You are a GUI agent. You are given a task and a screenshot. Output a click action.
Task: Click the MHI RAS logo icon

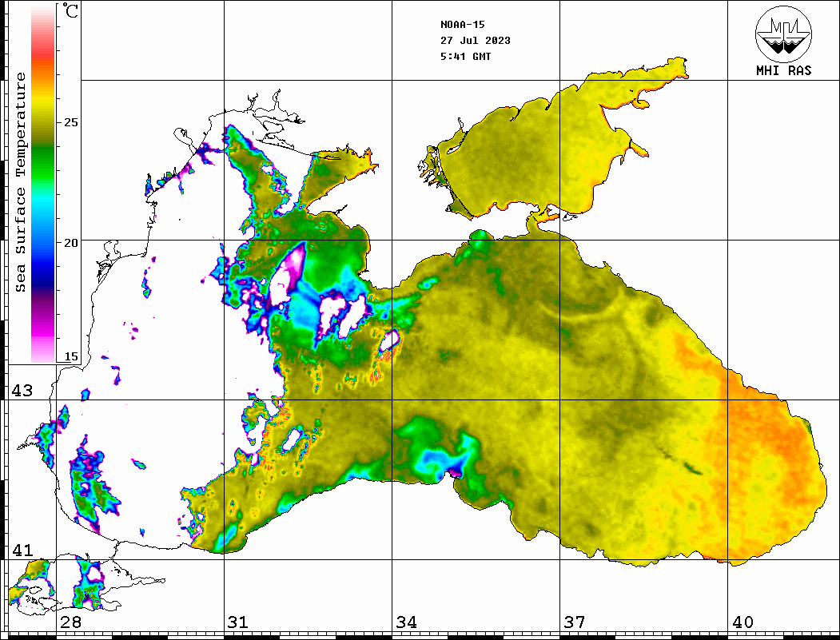tap(783, 34)
